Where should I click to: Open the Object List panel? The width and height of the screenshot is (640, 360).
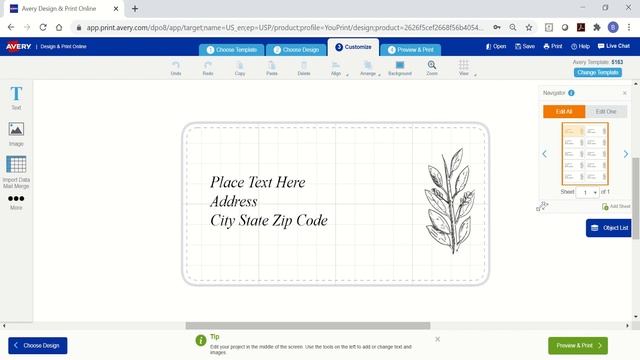point(609,228)
